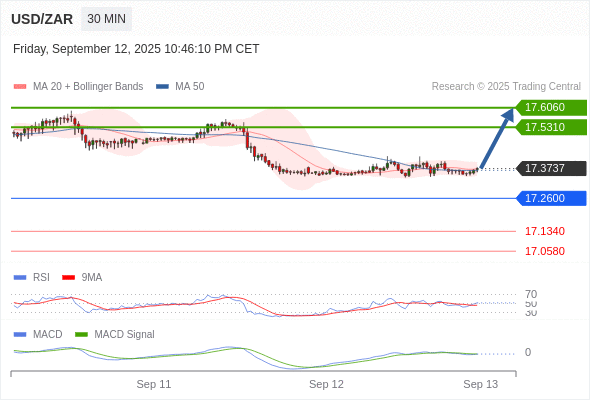Click the red 17.1340 support label

(545, 231)
